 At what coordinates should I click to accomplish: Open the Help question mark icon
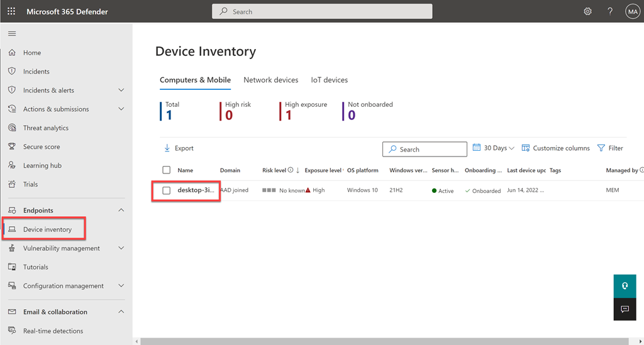(610, 11)
